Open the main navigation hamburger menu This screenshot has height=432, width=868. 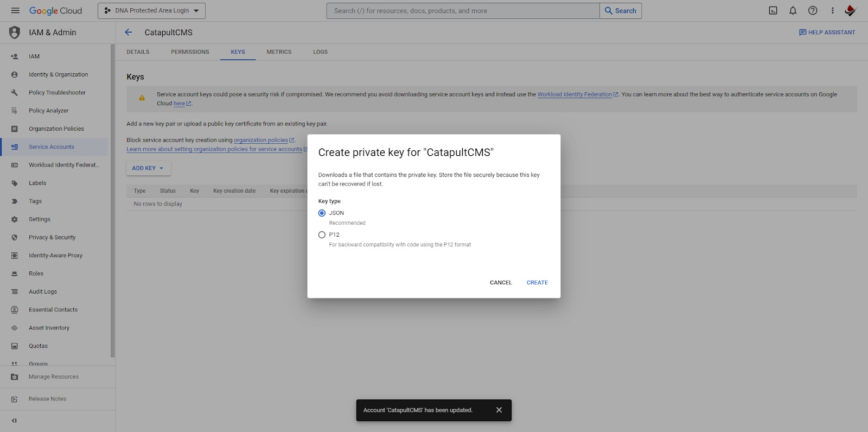15,11
